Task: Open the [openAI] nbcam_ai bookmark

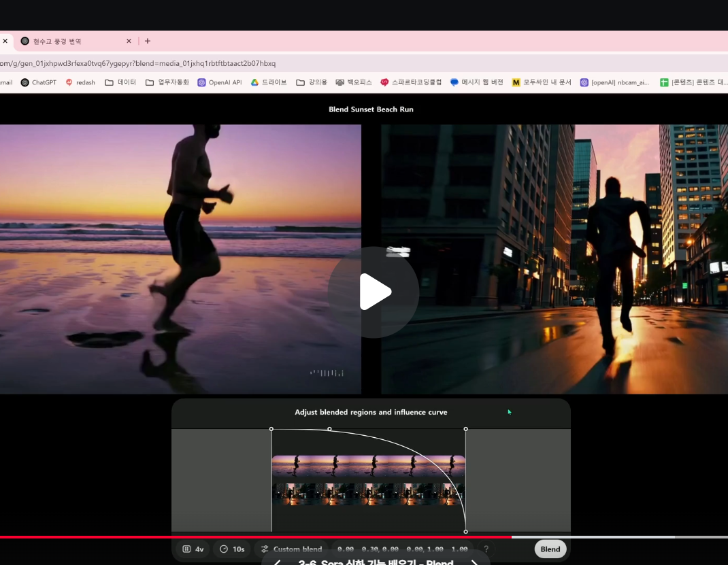Action: 614,82
